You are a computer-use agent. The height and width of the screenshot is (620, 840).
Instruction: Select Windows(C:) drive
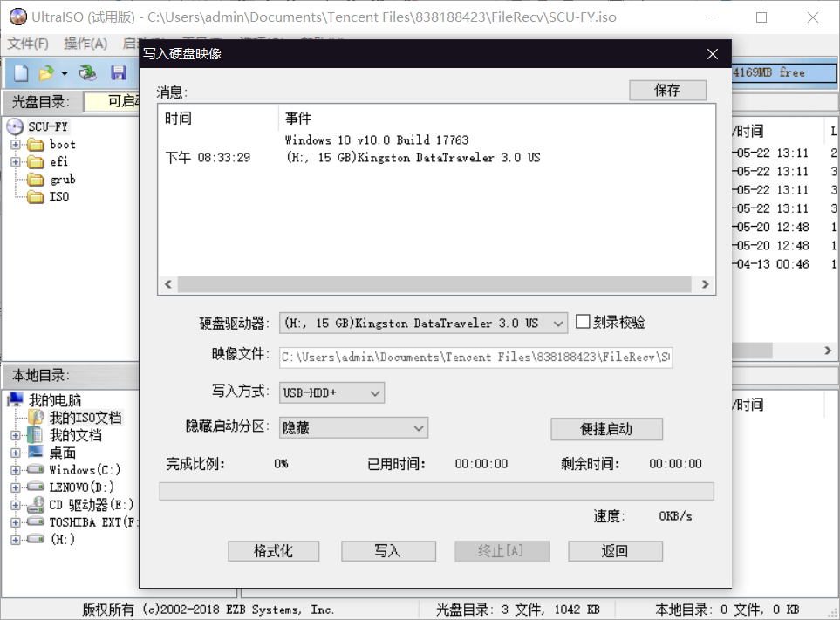pos(74,469)
